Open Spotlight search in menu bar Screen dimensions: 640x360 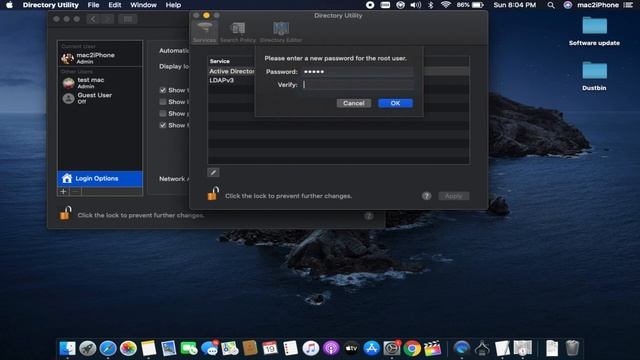pyautogui.click(x=551, y=5)
